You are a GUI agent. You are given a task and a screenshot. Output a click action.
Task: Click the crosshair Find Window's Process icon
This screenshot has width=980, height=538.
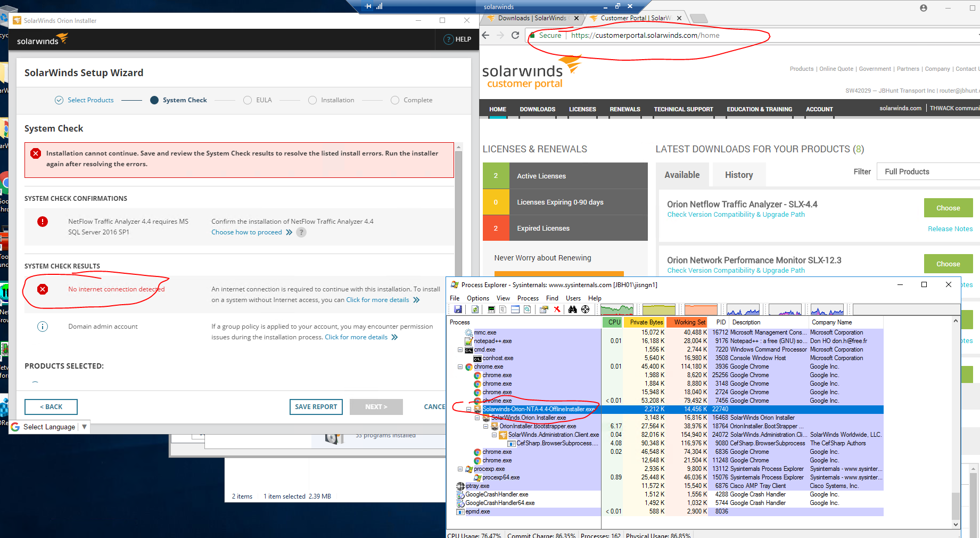pyautogui.click(x=586, y=309)
